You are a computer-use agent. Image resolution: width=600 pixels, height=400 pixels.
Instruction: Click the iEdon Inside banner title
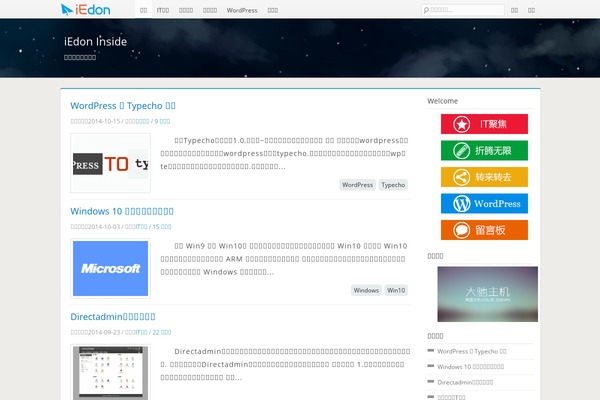[x=95, y=41]
